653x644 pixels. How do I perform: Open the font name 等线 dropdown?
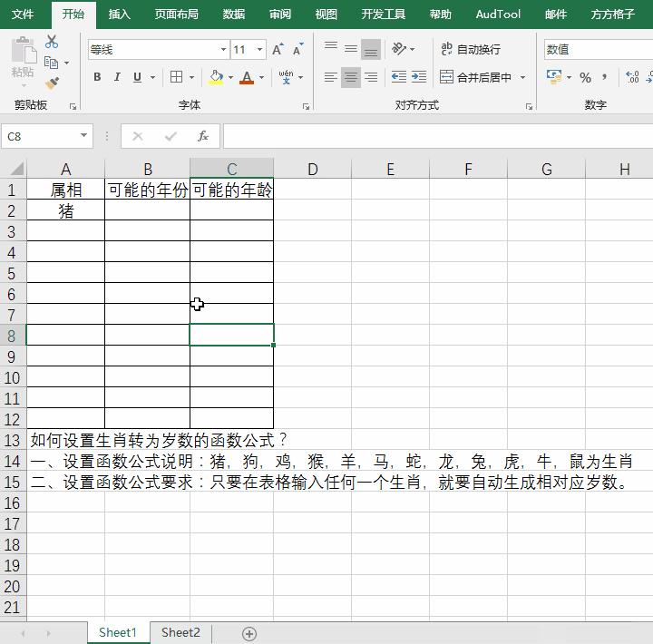pos(224,50)
